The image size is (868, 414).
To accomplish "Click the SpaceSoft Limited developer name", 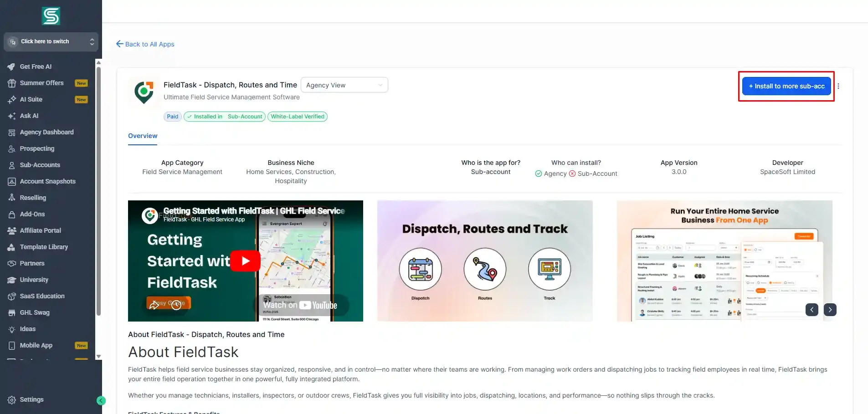I will click(x=787, y=172).
